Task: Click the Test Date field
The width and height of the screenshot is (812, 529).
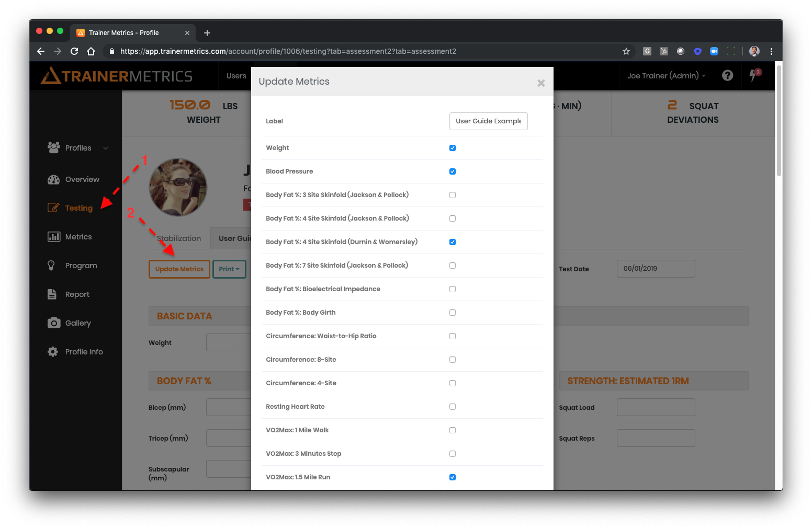Action: (x=656, y=269)
